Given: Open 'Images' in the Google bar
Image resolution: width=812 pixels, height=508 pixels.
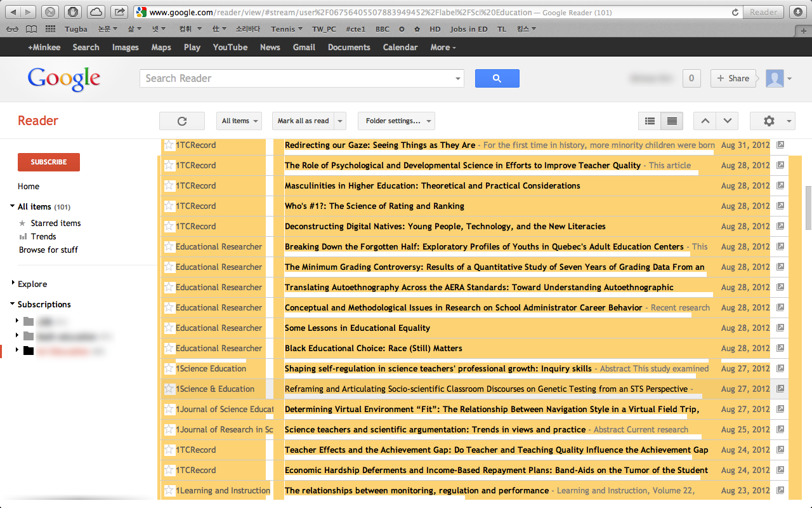Looking at the screenshot, I should [x=126, y=47].
